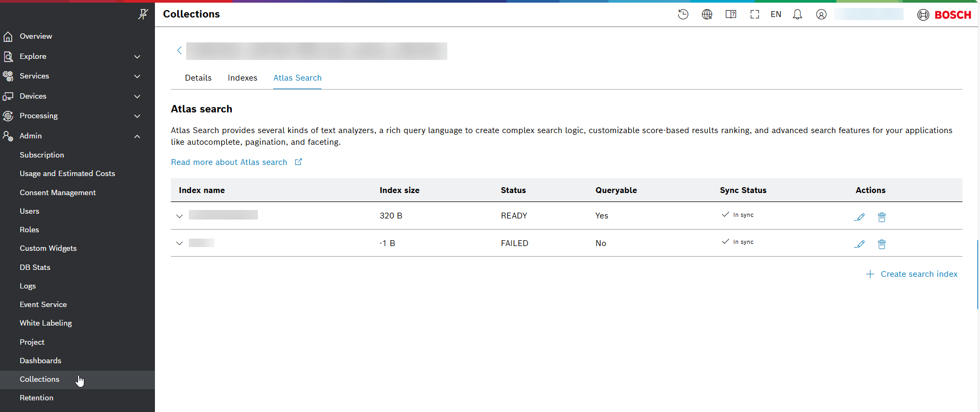Open notifications bell
The width and height of the screenshot is (980, 412).
tap(797, 14)
